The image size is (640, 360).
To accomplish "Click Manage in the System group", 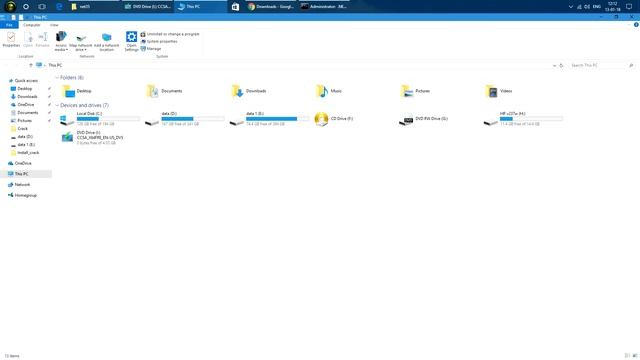I will pos(151,49).
